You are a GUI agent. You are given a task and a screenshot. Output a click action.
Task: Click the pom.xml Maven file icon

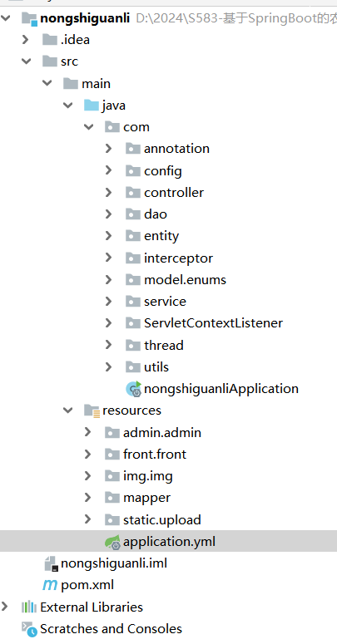[50, 585]
